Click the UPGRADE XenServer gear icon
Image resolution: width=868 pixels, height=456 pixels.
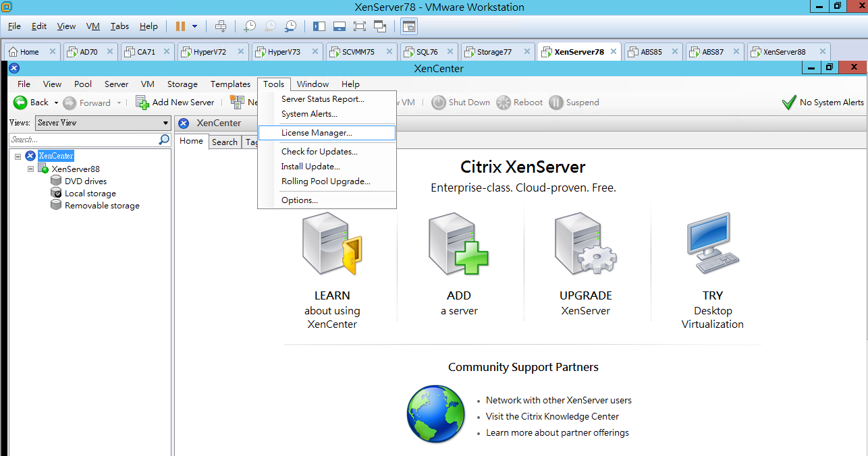(585, 244)
